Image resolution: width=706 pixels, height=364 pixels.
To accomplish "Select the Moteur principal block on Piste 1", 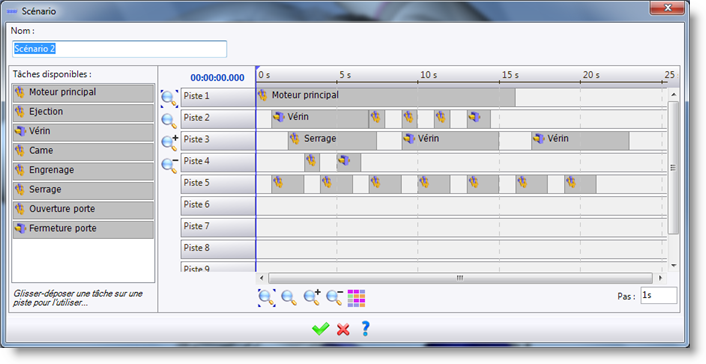I will click(x=385, y=97).
